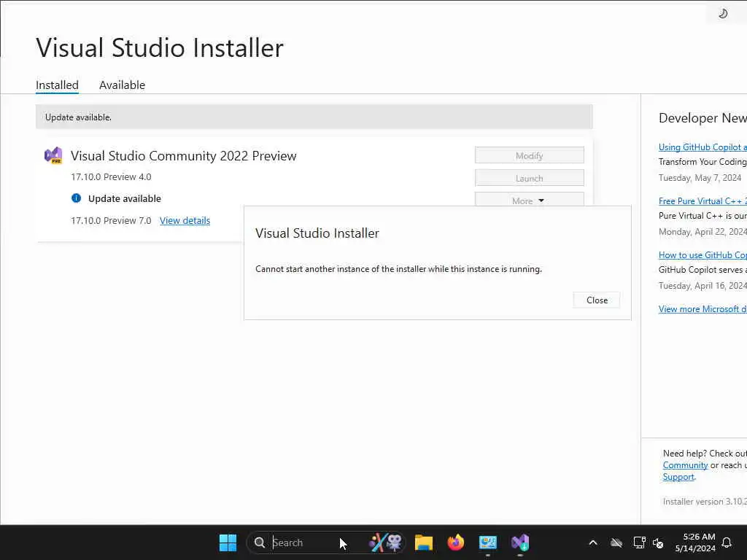Click the network display tray icon
This screenshot has height=560, width=747.
639,542
